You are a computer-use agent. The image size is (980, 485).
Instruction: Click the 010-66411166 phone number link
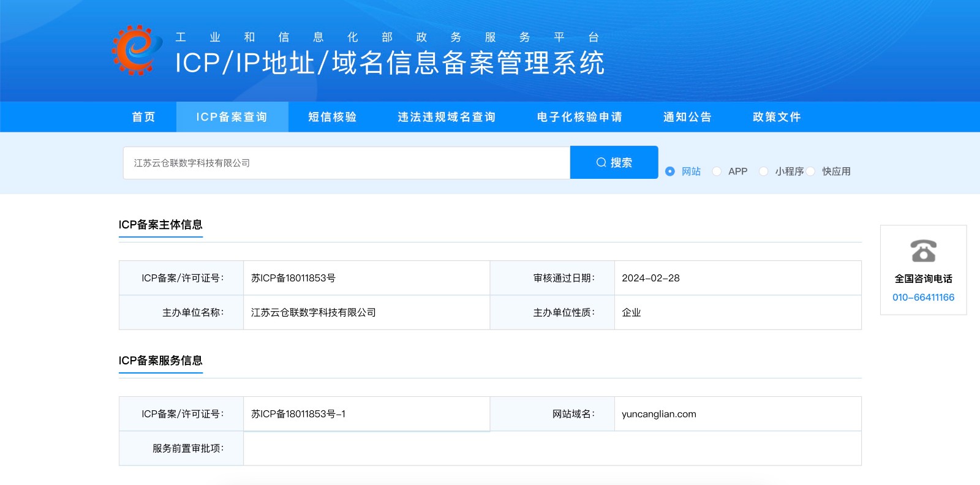point(923,298)
